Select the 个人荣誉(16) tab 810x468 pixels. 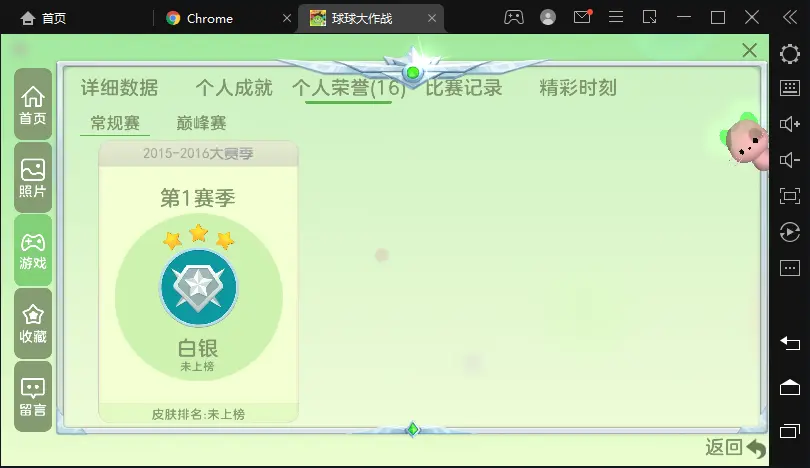(x=349, y=88)
